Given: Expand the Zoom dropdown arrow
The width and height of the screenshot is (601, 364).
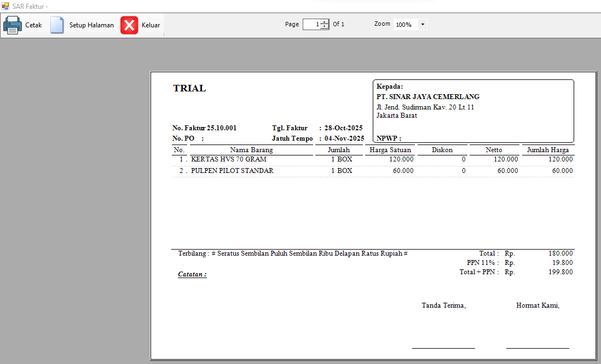Looking at the screenshot, I should [423, 25].
